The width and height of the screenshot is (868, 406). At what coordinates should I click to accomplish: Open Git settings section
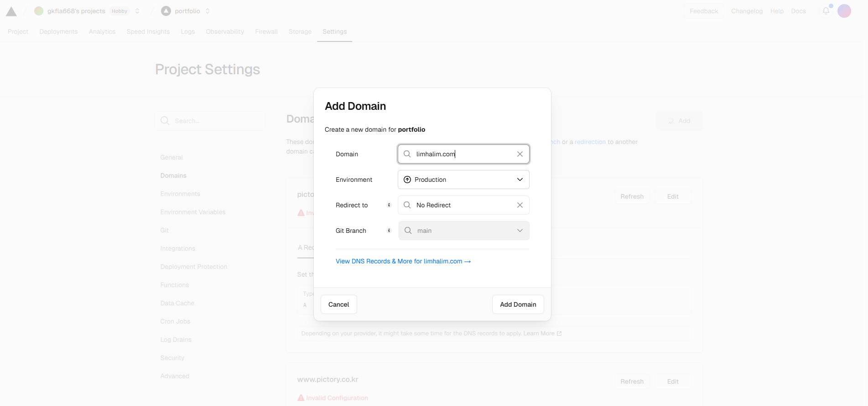pos(165,230)
